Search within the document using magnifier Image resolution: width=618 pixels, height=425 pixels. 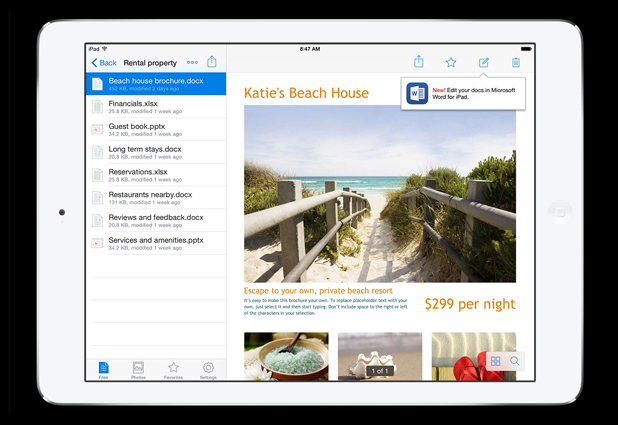[515, 361]
